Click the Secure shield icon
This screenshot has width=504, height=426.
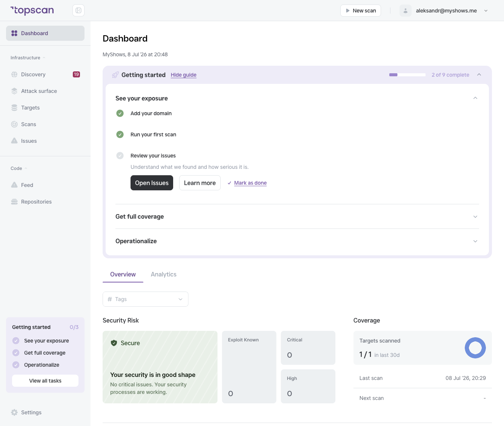point(114,343)
